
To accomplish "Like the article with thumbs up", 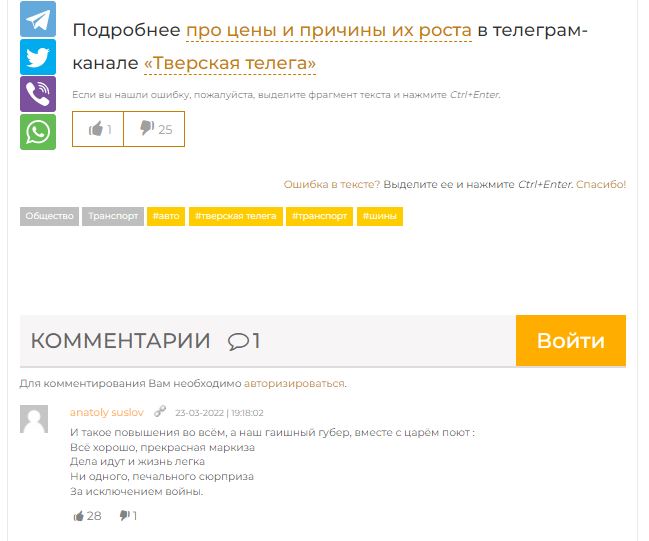I will 99,129.
